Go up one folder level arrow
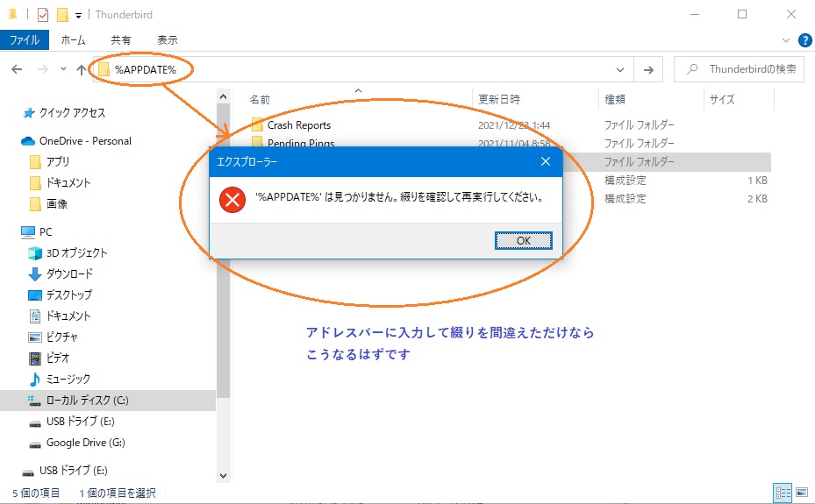Image resolution: width=815 pixels, height=504 pixels. tap(81, 70)
